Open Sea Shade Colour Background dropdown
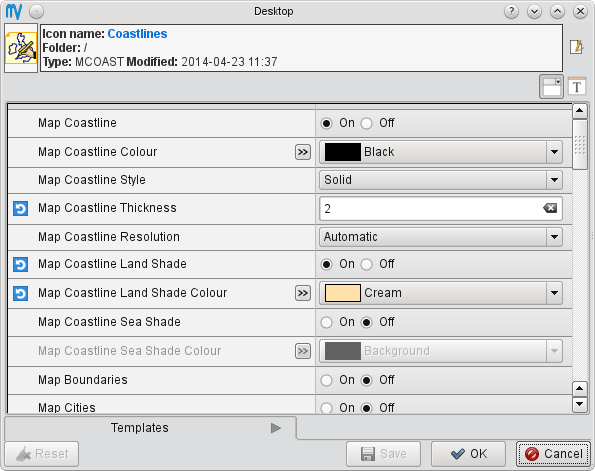The height and width of the screenshot is (471, 595). coord(441,351)
